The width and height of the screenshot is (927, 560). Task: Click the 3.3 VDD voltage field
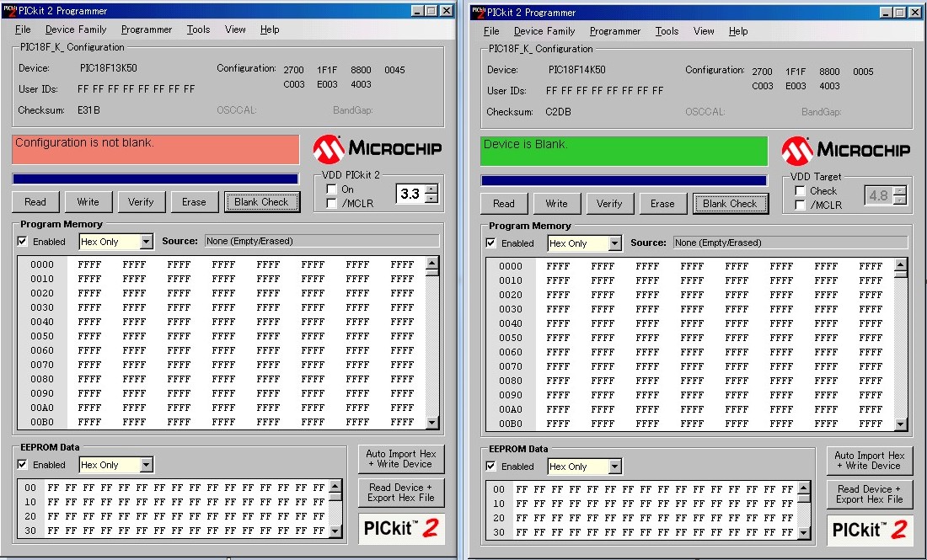[x=411, y=194]
